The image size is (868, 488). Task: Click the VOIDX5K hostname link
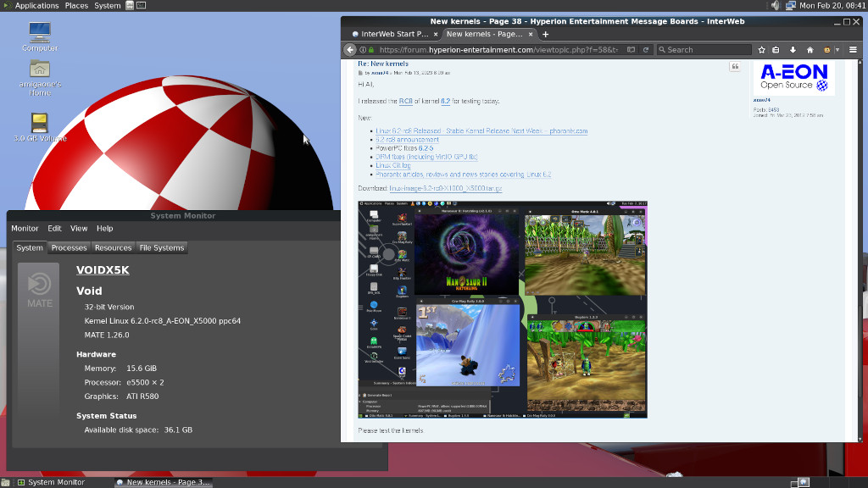click(x=103, y=270)
